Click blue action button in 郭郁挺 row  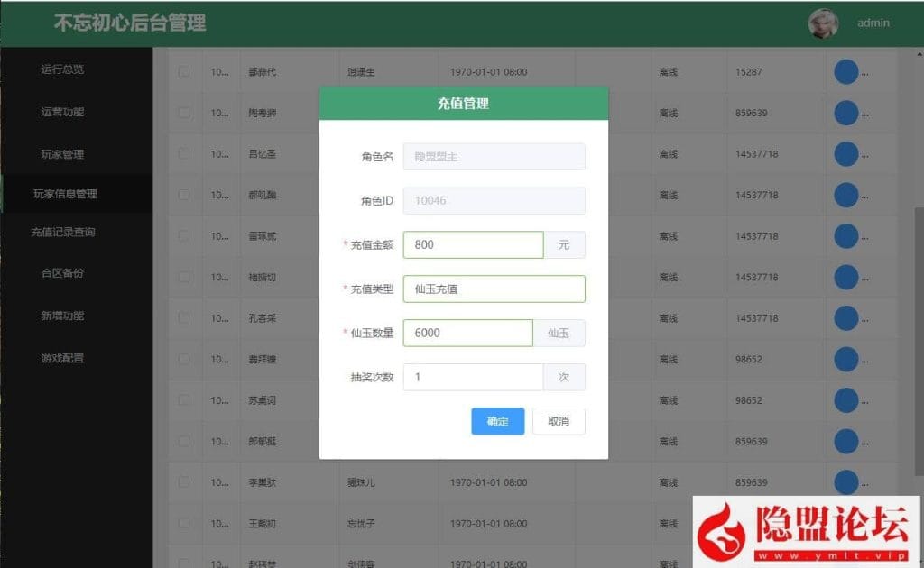click(845, 442)
